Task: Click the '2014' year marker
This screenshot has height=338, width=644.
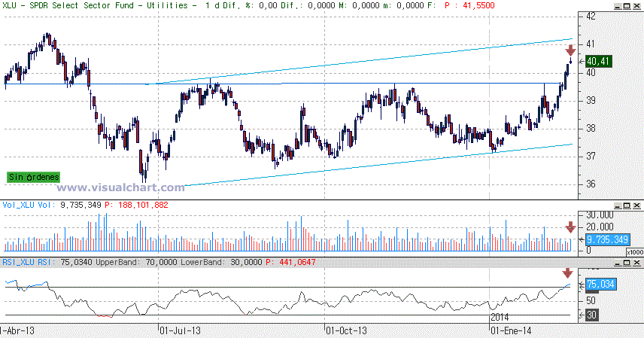Action: (500, 317)
